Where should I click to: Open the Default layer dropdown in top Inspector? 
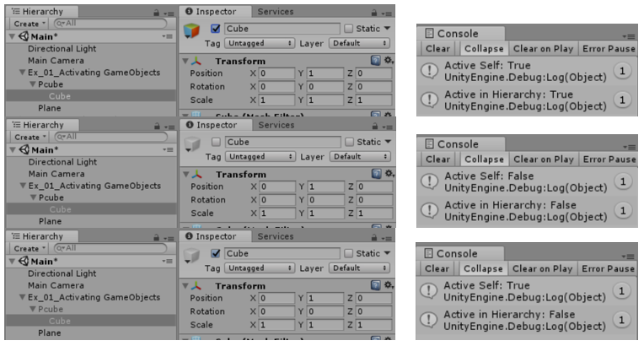click(359, 43)
